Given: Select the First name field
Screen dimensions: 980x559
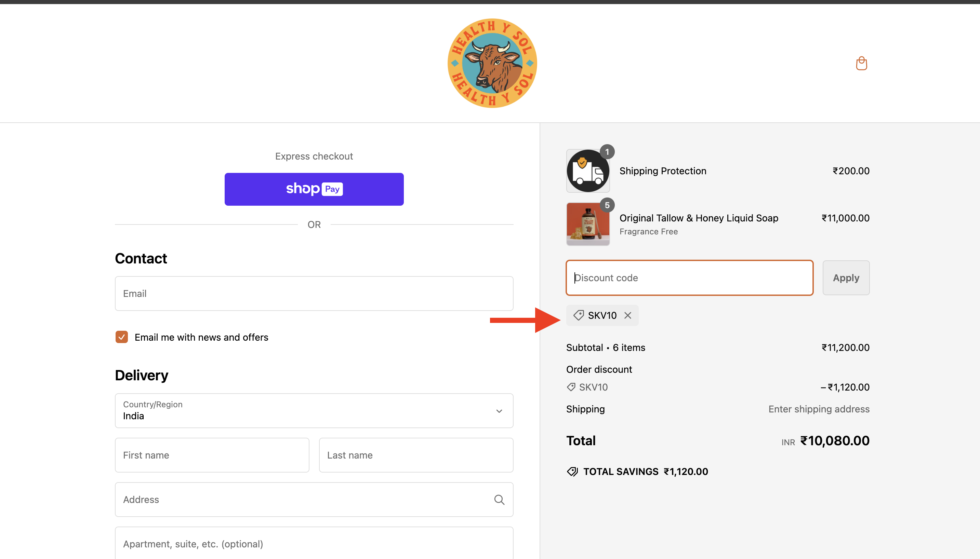Looking at the screenshot, I should coord(212,455).
